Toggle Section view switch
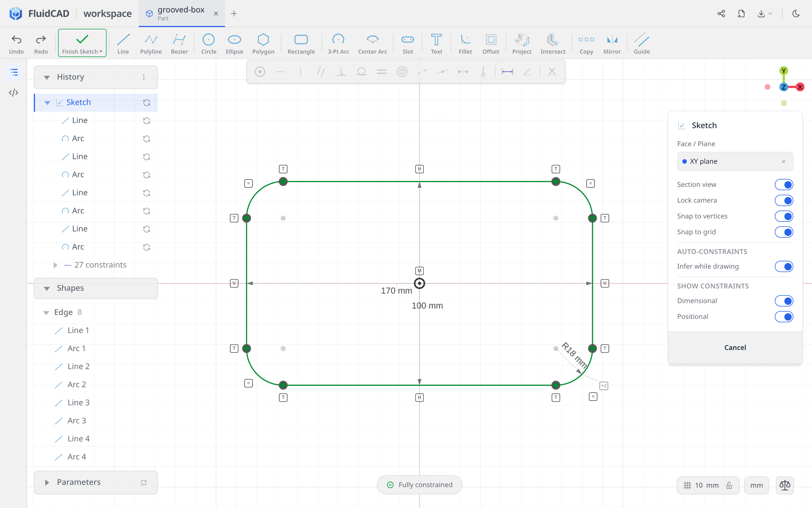812x508 pixels. coord(784,185)
